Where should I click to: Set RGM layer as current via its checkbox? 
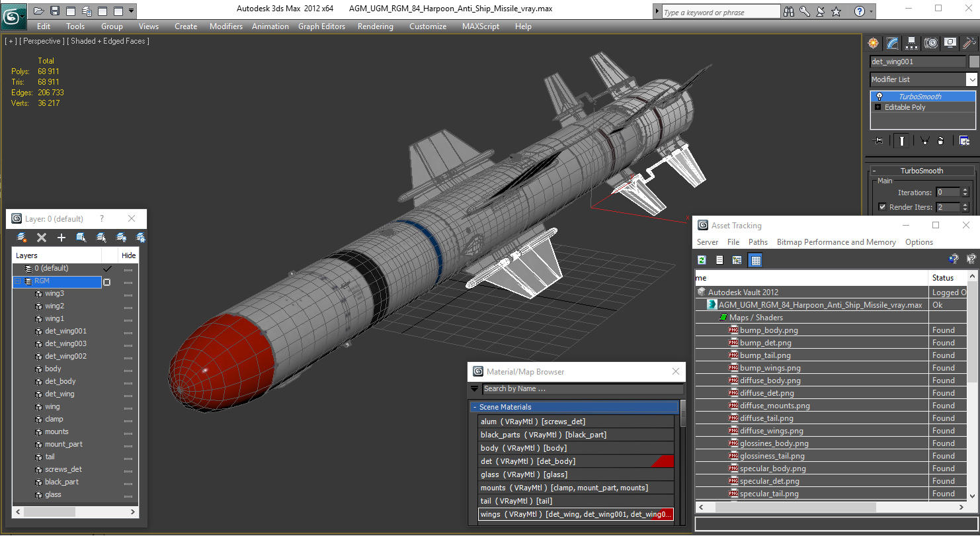point(106,282)
